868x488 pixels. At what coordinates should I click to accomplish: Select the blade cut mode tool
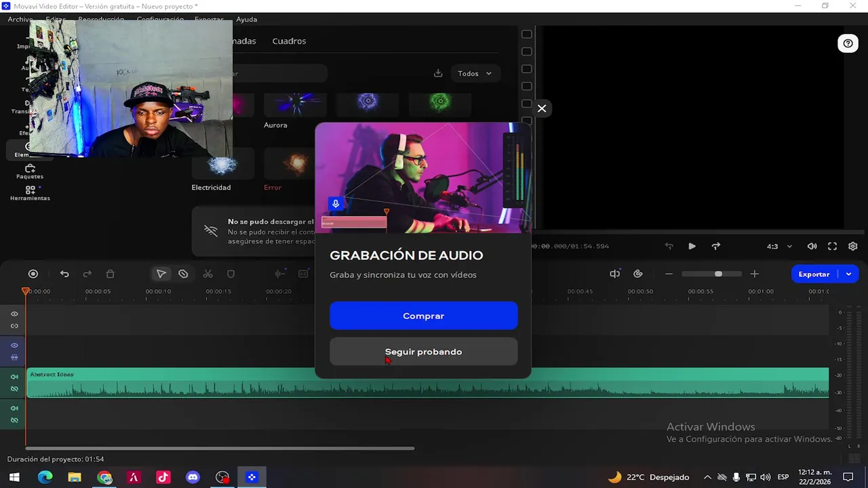(183, 274)
